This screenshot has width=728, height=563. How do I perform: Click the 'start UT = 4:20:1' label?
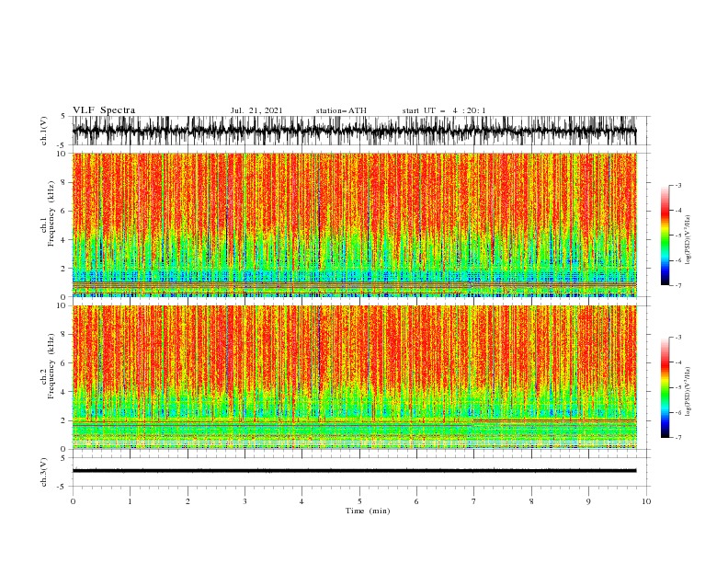pos(443,110)
